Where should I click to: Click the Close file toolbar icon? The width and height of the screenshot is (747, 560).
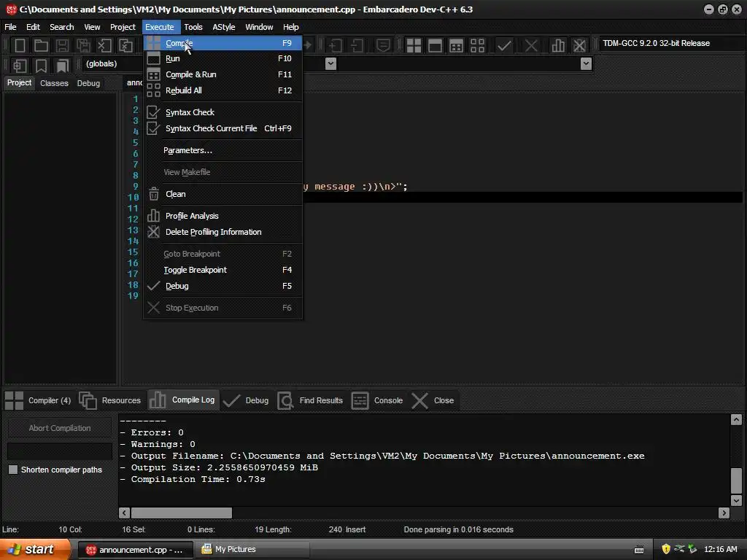(104, 46)
